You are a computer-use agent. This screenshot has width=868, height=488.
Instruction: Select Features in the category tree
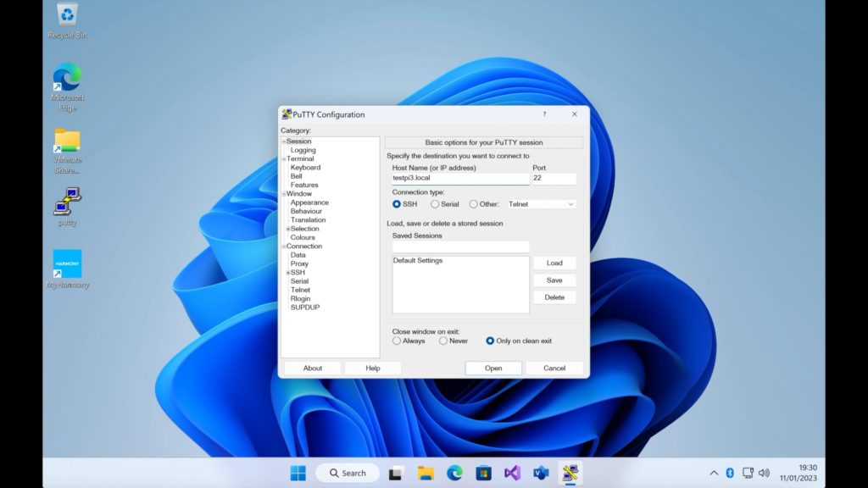click(x=304, y=185)
